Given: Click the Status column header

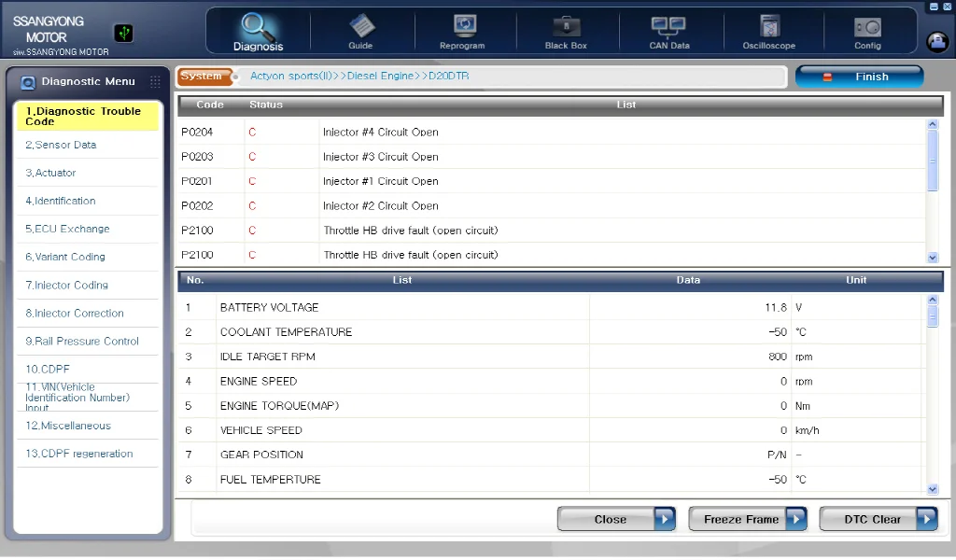Looking at the screenshot, I should (x=266, y=105).
